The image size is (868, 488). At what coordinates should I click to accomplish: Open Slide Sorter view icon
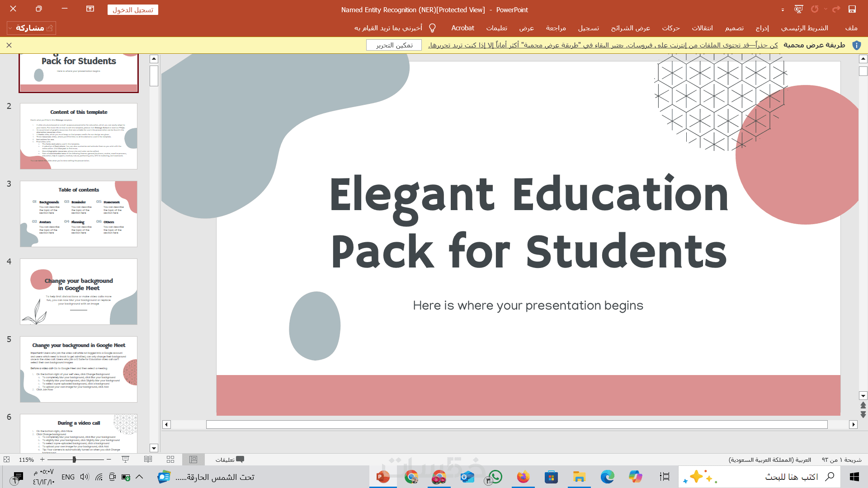pyautogui.click(x=170, y=460)
